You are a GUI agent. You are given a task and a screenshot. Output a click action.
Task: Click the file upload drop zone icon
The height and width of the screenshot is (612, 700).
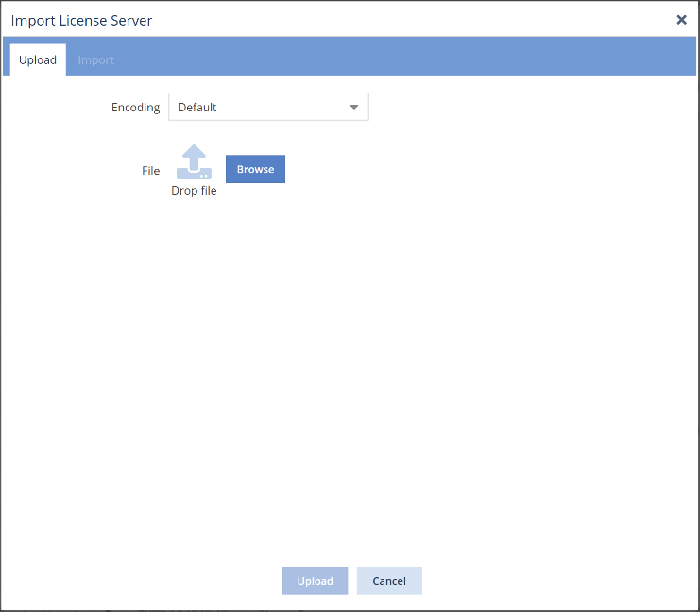click(194, 163)
